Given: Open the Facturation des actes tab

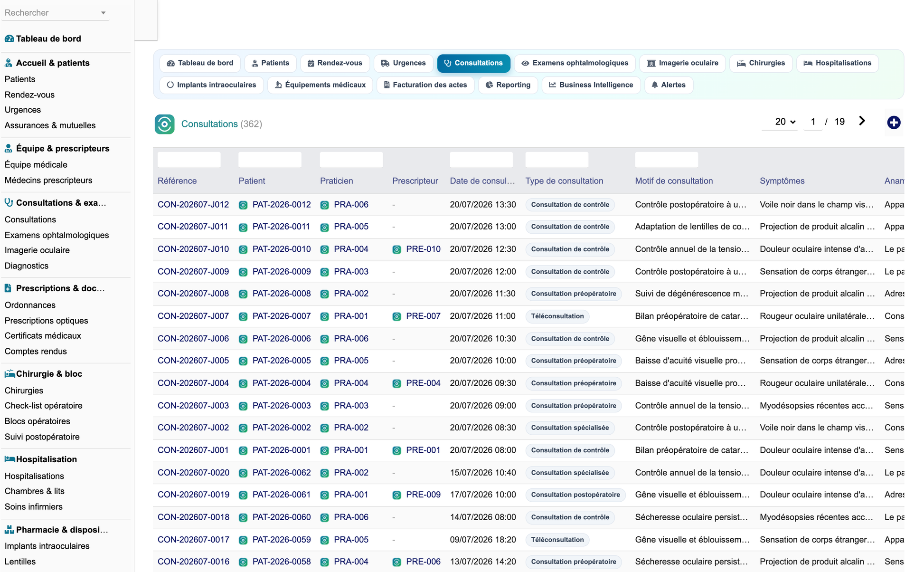Looking at the screenshot, I should [425, 85].
